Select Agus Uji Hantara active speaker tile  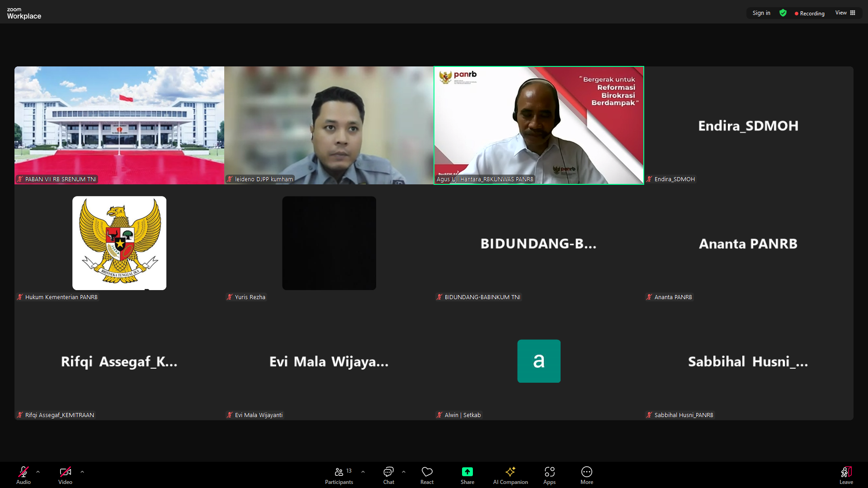coord(539,125)
